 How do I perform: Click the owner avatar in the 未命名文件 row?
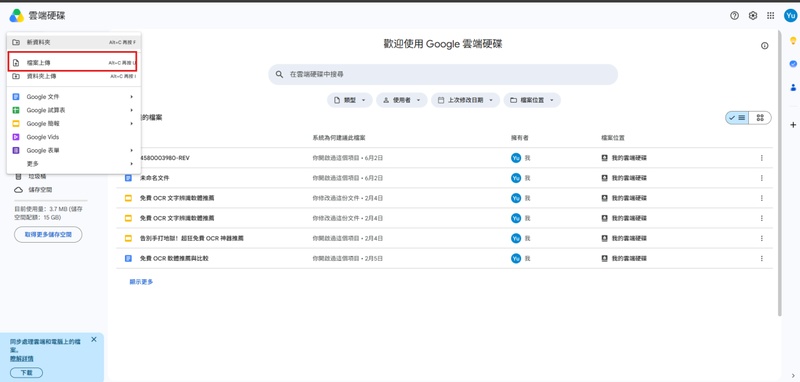(x=516, y=178)
